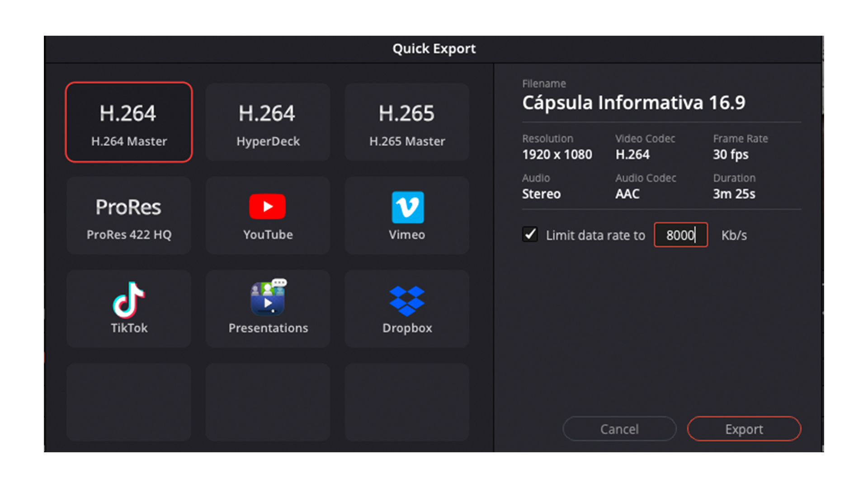Select the TikTok export preset
This screenshot has height=488, width=868.
pos(129,309)
